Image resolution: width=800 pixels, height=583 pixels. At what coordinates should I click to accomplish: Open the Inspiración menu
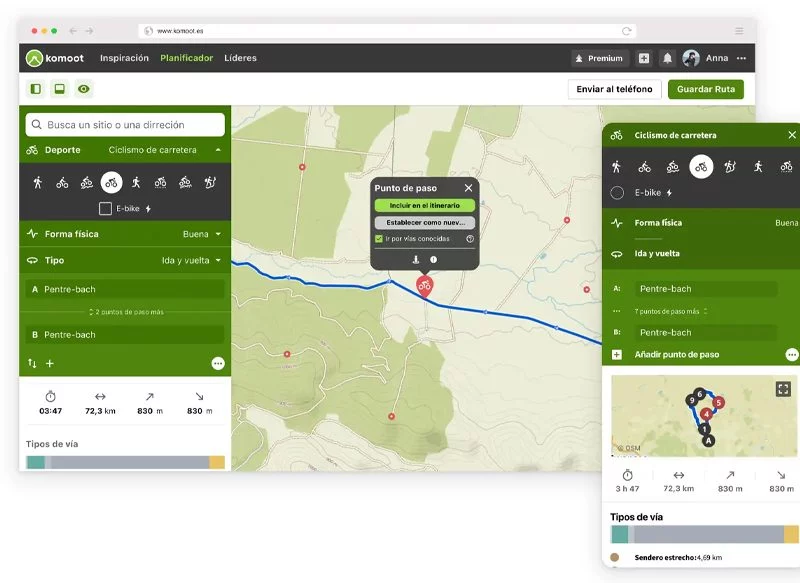tap(124, 58)
